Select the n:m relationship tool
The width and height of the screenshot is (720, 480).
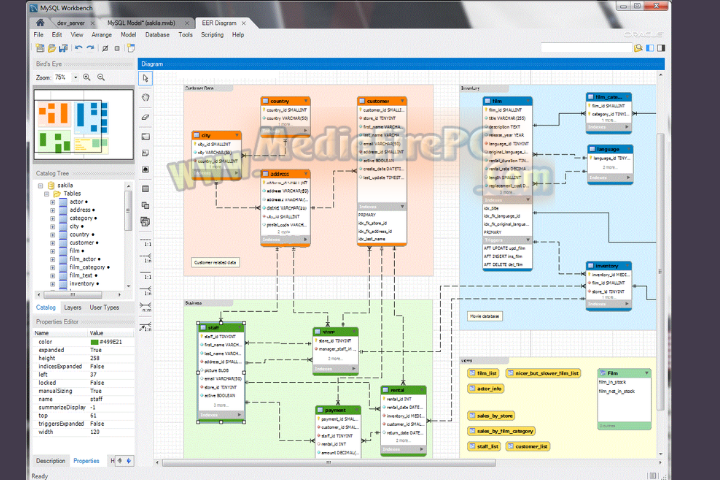pyautogui.click(x=146, y=307)
